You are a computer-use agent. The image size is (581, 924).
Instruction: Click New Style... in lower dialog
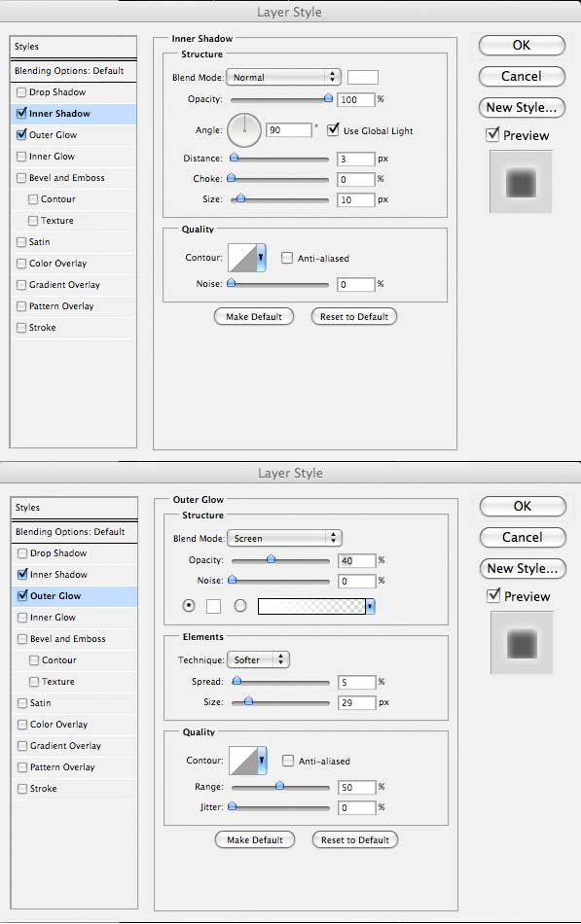click(x=523, y=569)
